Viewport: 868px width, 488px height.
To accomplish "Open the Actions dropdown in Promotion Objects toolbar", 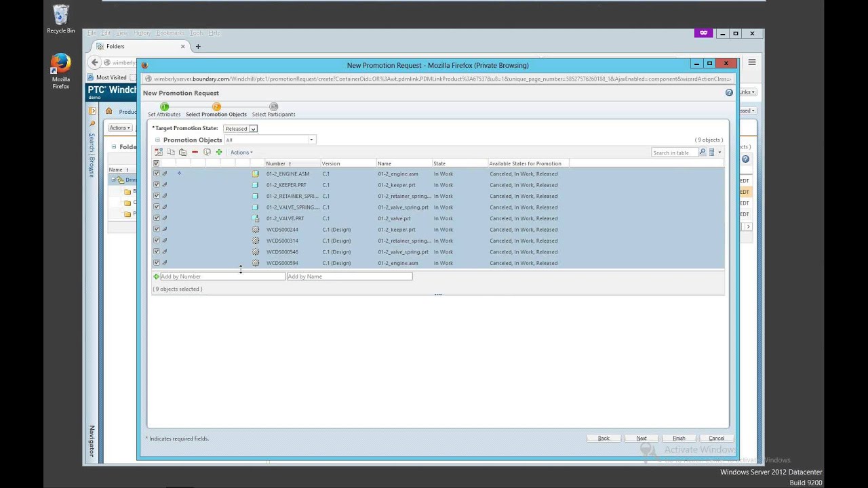I will tap(241, 152).
